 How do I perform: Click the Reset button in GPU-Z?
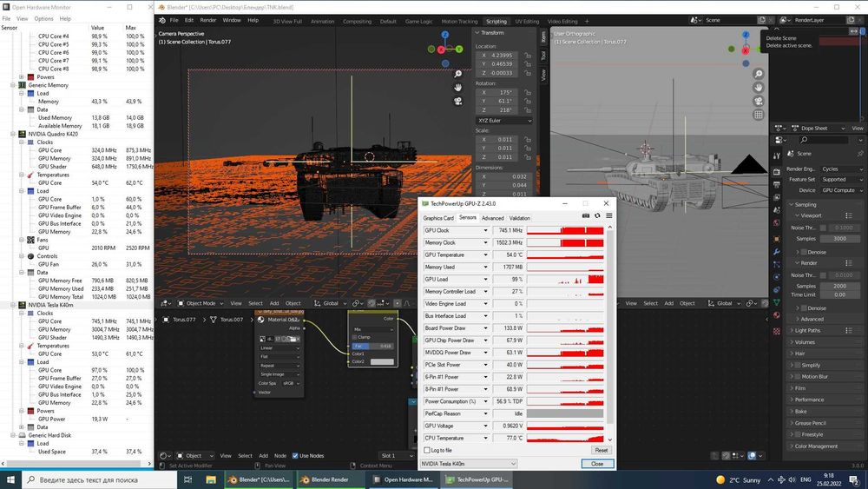coord(601,450)
